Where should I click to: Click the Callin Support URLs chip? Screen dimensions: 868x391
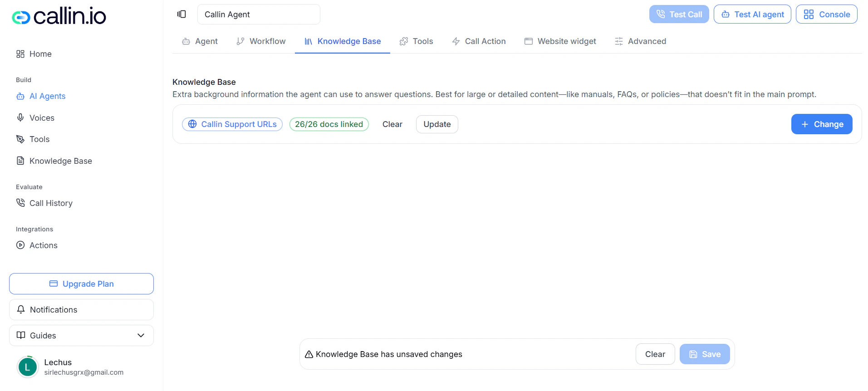tap(232, 124)
